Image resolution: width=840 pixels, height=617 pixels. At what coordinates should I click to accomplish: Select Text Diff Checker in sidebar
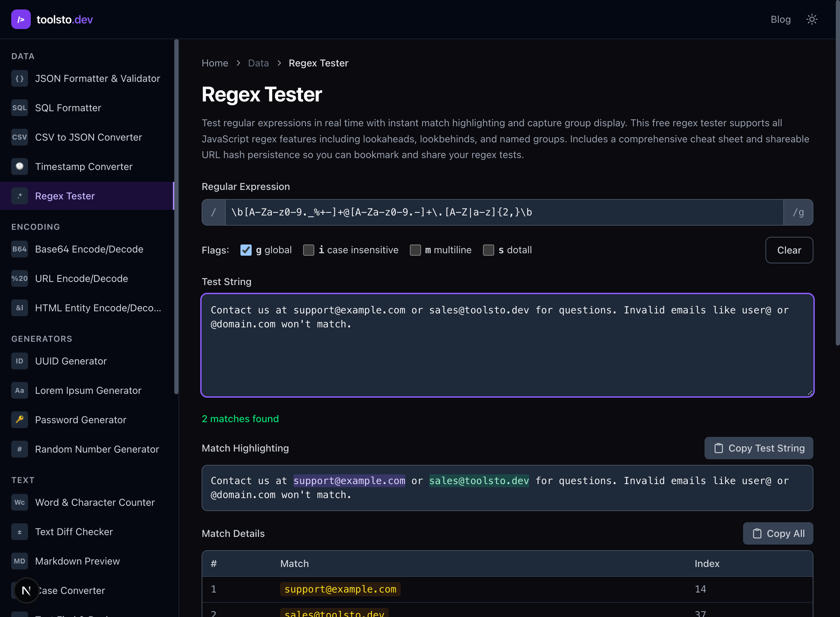[x=74, y=532]
